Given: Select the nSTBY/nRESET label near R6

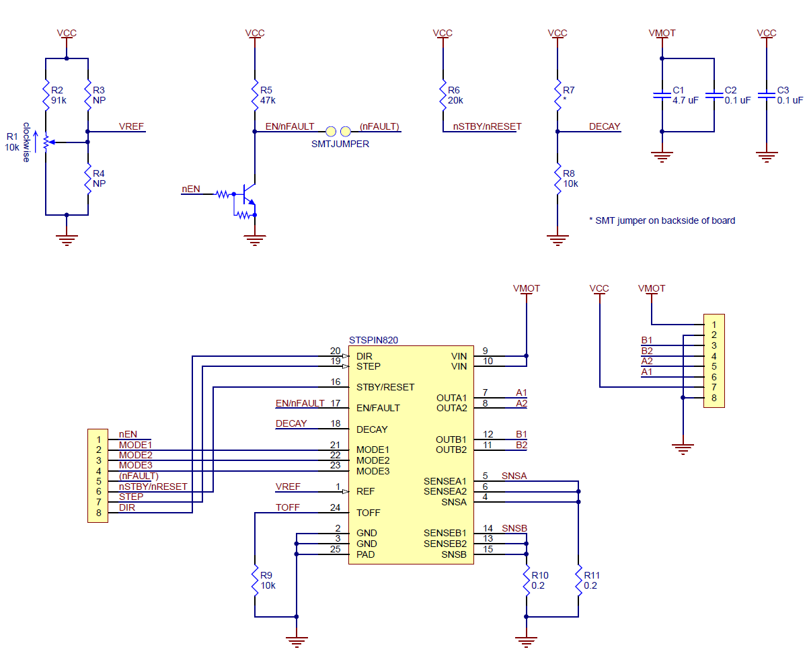Looking at the screenshot, I should [x=487, y=126].
